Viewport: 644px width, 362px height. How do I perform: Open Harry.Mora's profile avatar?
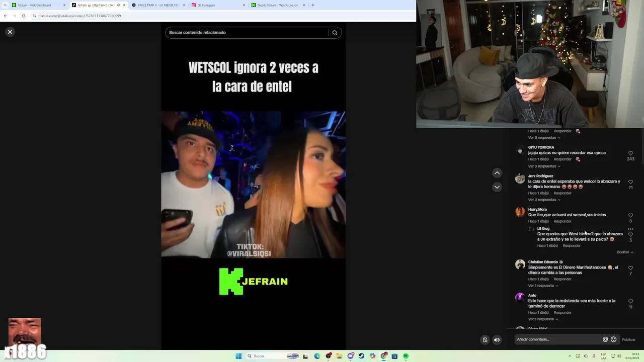click(x=520, y=212)
